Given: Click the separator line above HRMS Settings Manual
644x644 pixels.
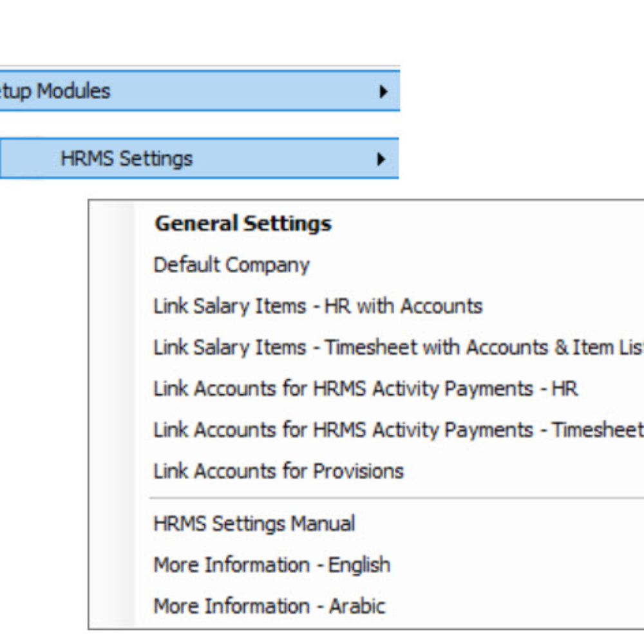Looking at the screenshot, I should pos(396,498).
